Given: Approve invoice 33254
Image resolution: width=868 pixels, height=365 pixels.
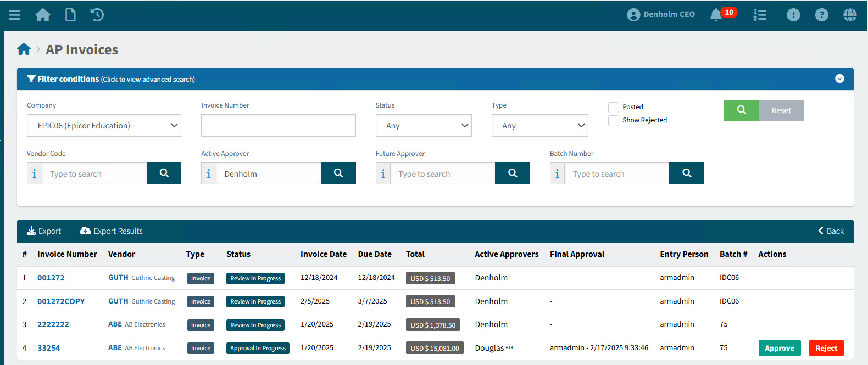Looking at the screenshot, I should [x=779, y=348].
